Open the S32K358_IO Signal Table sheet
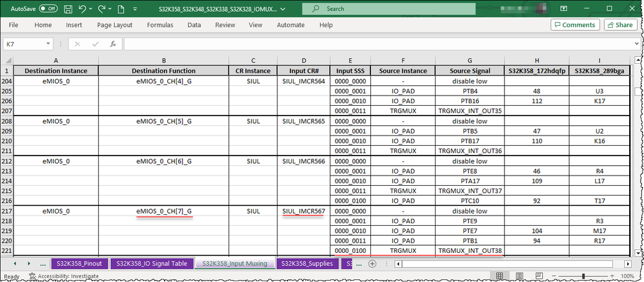The height and width of the screenshot is (282, 644). (x=152, y=263)
